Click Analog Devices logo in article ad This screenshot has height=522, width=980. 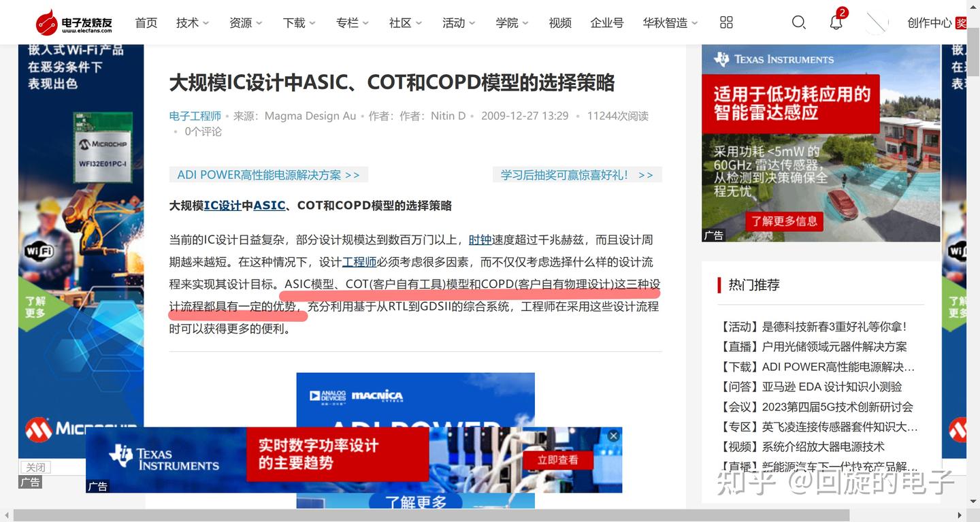[x=327, y=395]
